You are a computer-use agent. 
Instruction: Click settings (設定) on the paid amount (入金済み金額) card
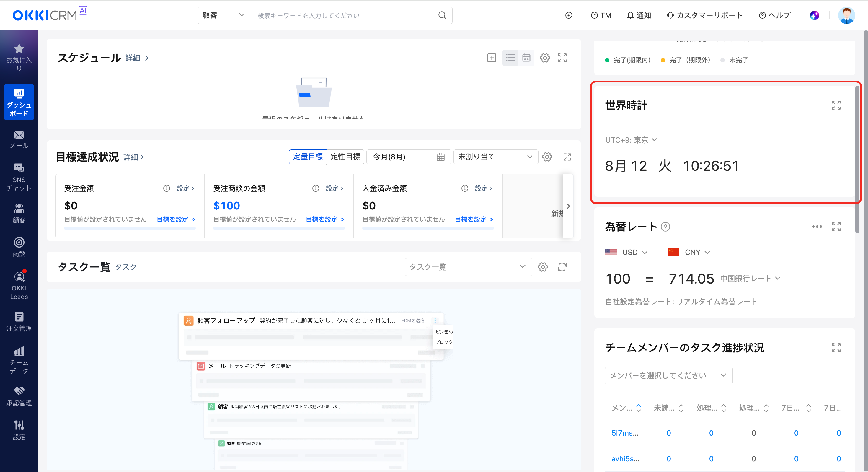point(484,188)
